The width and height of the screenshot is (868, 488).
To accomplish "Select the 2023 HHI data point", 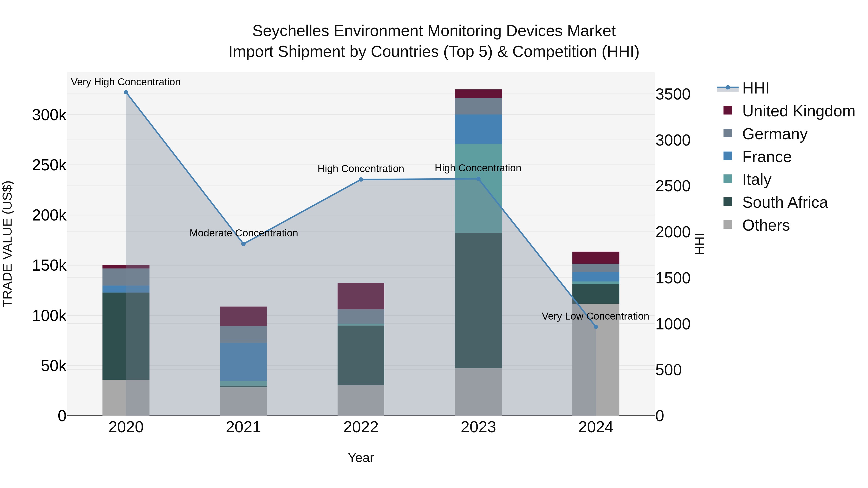I will click(478, 179).
